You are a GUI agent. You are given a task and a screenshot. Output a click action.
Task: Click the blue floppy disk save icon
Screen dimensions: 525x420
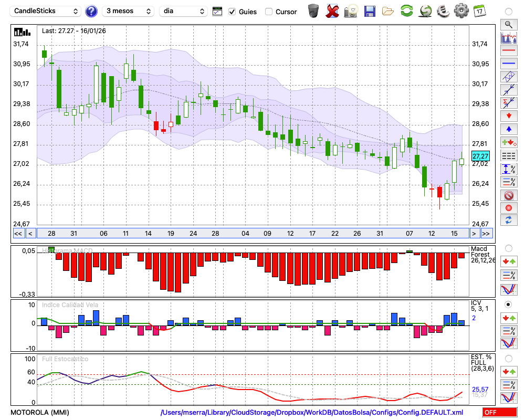pos(370,10)
